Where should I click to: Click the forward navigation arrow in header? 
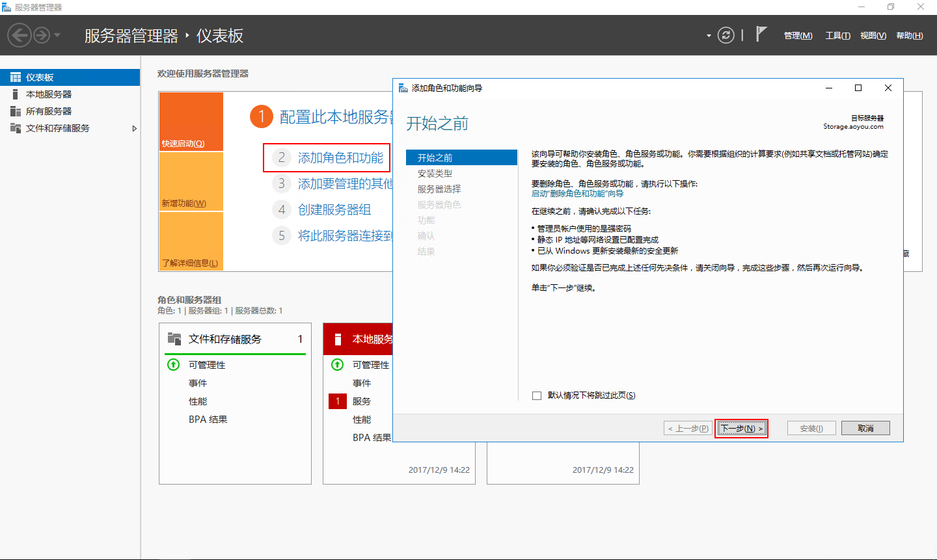point(42,35)
